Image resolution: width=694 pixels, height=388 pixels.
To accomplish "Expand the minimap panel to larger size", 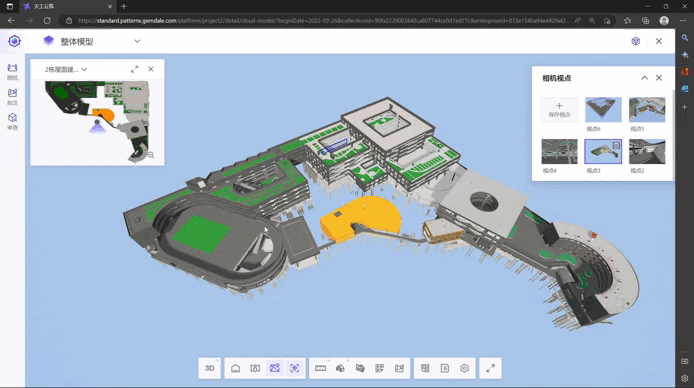I will [135, 69].
